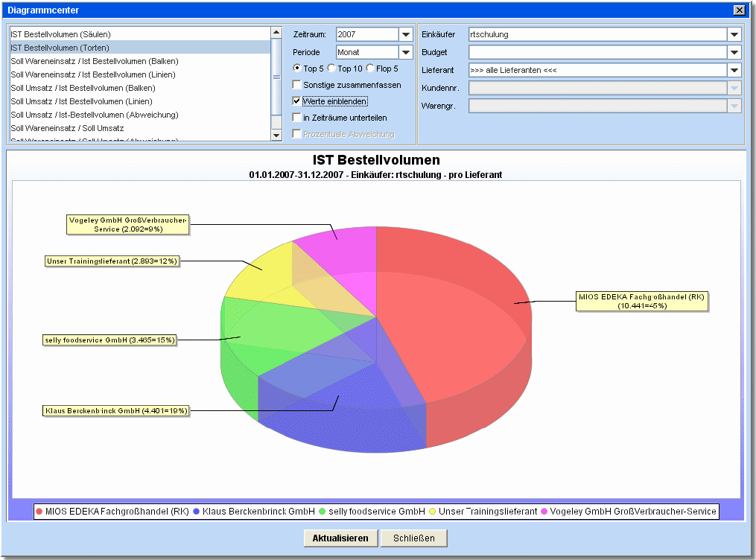Enable 'in Zeiträume unterteilen' checkbox
Image resolution: width=756 pixels, height=560 pixels.
click(297, 118)
